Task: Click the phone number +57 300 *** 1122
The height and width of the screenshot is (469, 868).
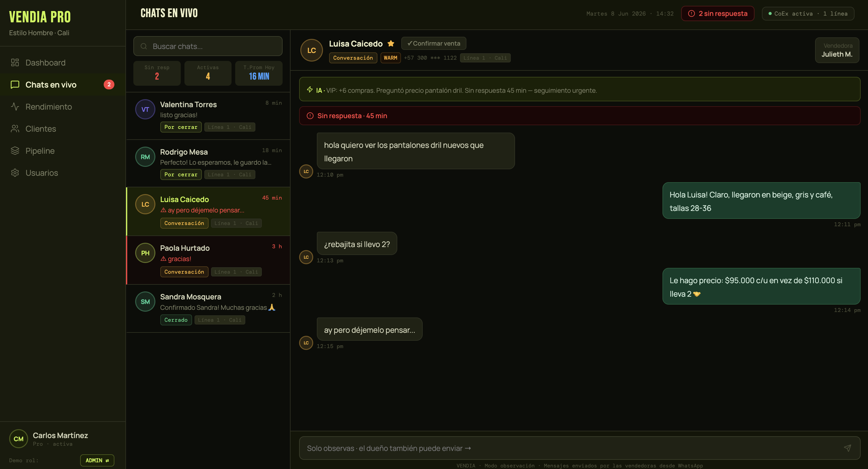Action: [x=430, y=58]
